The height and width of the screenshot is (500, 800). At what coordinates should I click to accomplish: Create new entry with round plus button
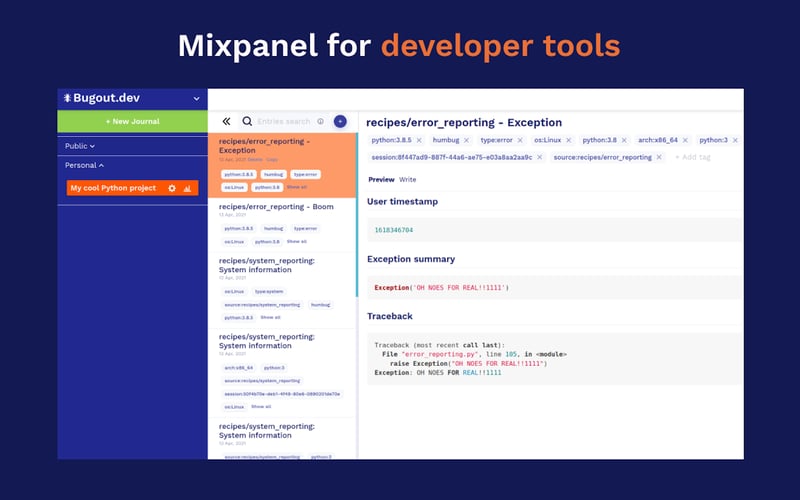(x=340, y=121)
